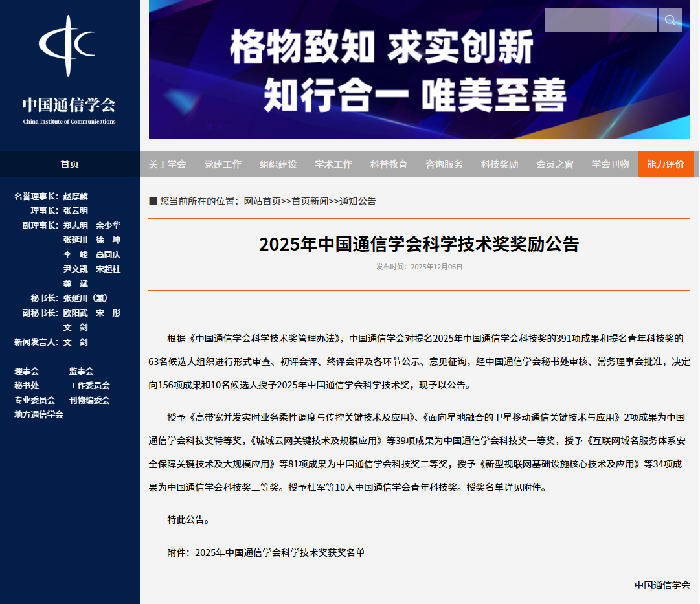The image size is (700, 604).
Task: Click the search magnifier icon
Action: [x=670, y=20]
